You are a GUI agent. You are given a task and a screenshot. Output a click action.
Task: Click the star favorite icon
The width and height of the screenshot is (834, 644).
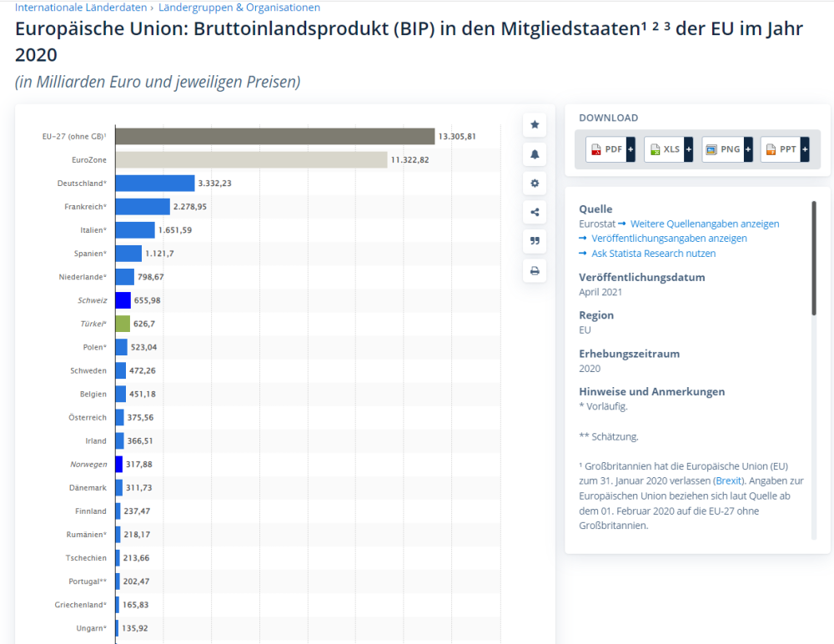click(x=535, y=125)
